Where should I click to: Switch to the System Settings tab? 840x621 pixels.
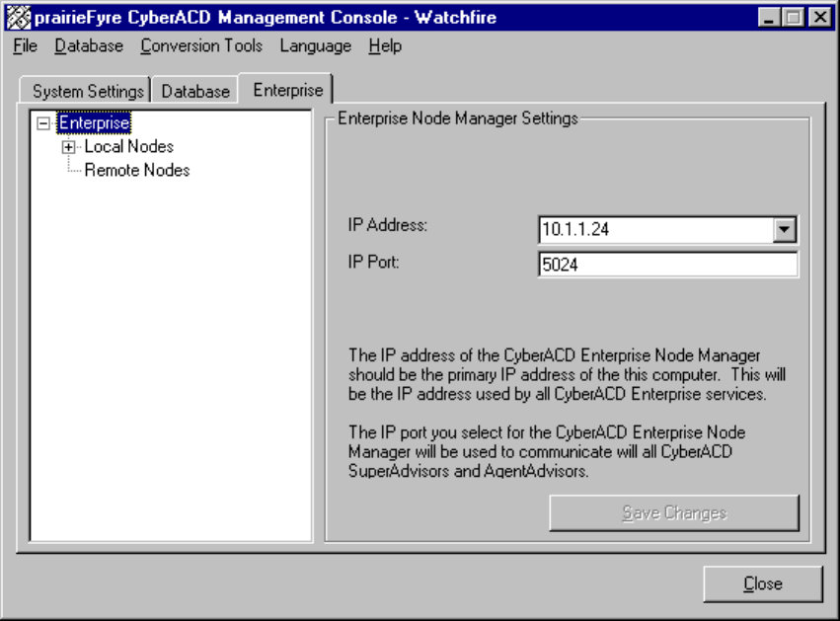point(88,91)
